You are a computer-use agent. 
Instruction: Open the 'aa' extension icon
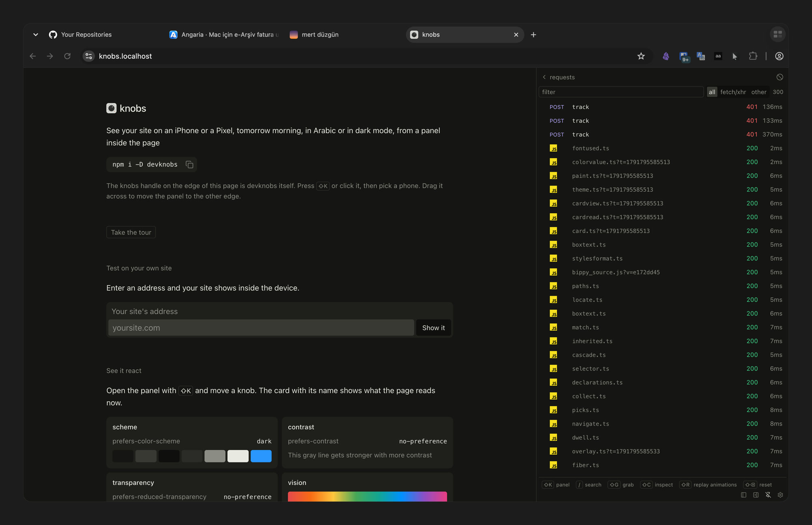[718, 56]
